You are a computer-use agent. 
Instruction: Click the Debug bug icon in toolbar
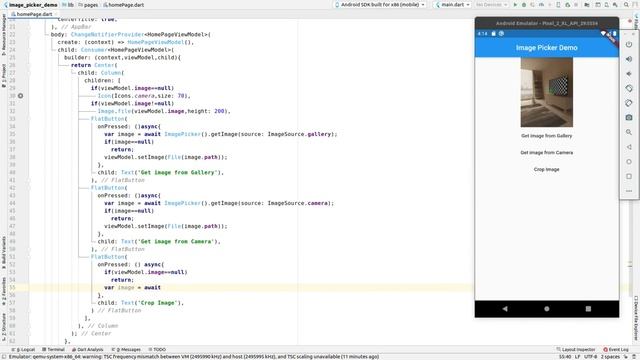click(524, 5)
